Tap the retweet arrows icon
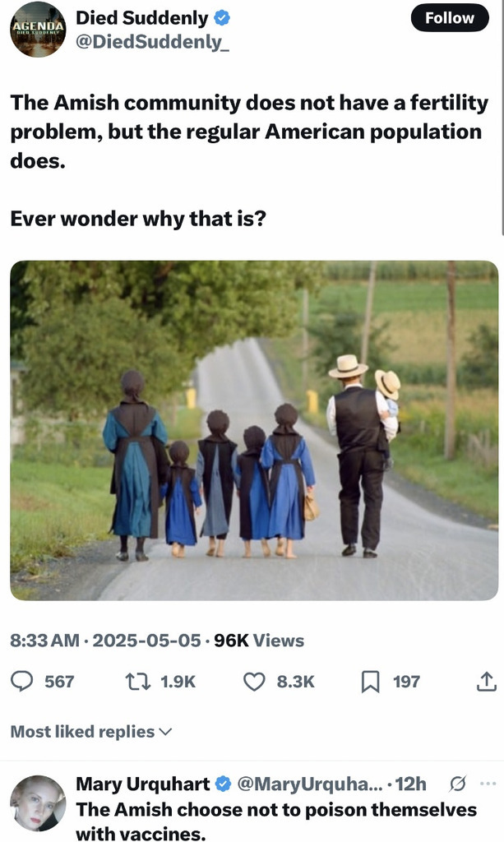 tap(137, 682)
